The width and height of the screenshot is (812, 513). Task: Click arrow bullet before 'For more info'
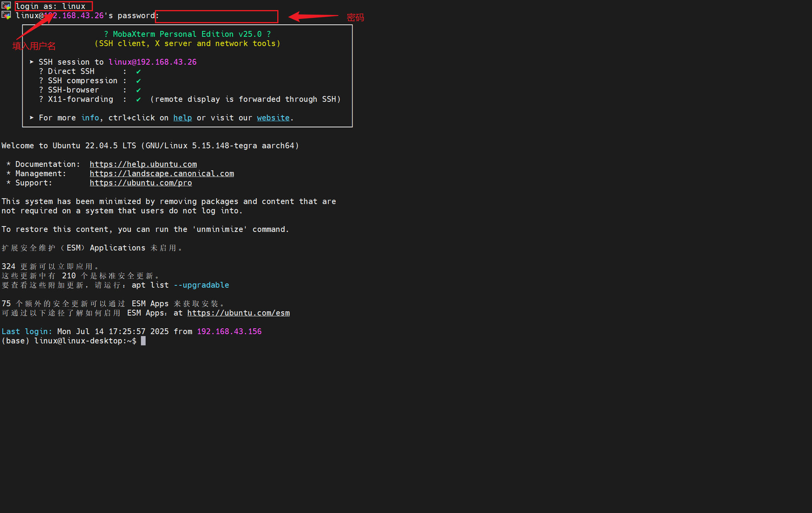[32, 118]
